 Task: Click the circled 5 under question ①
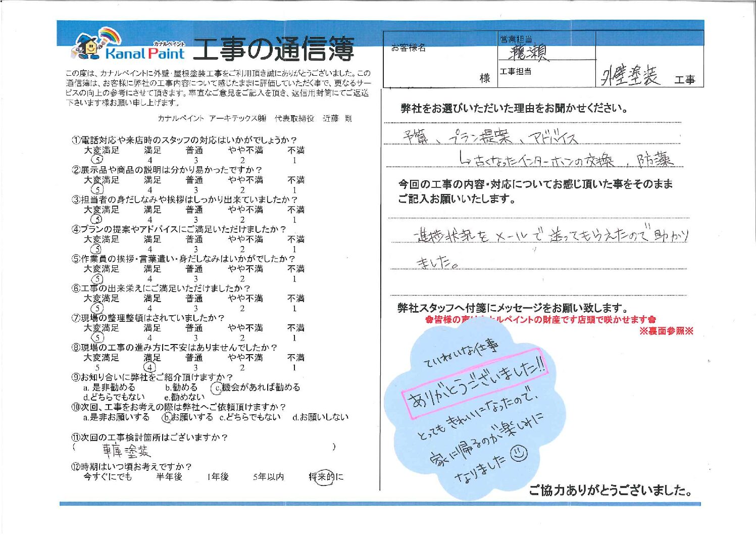tap(96, 160)
